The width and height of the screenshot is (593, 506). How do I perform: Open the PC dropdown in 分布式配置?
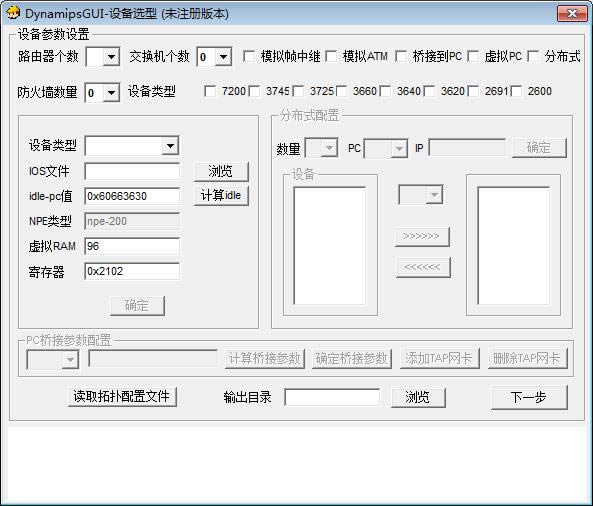(x=386, y=148)
